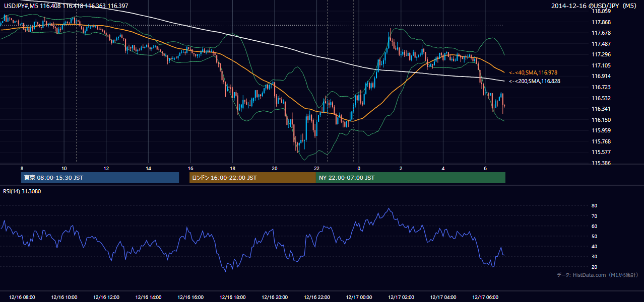Click the <-<200,SMA,116.828 white label
The height and width of the screenshot is (302, 644).
535,81
